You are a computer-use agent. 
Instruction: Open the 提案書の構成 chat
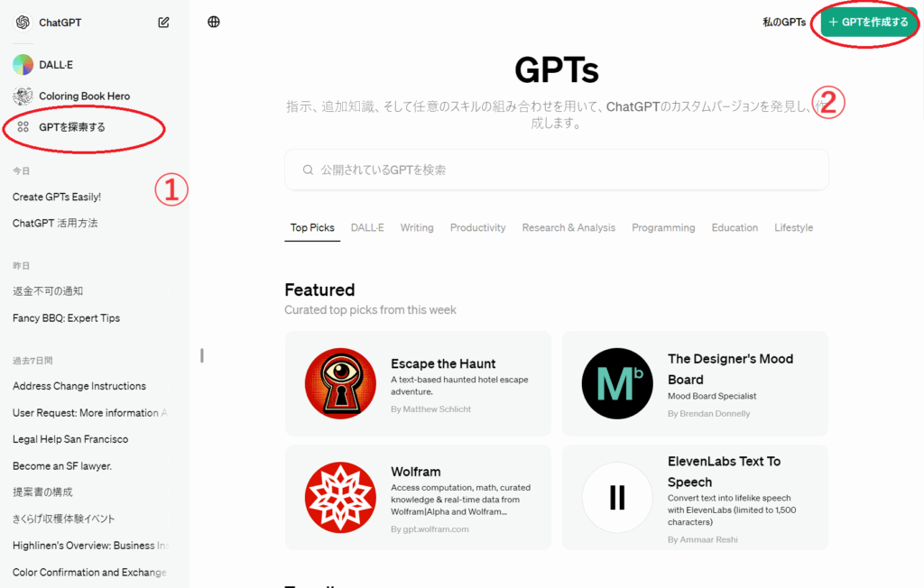pyautogui.click(x=42, y=492)
